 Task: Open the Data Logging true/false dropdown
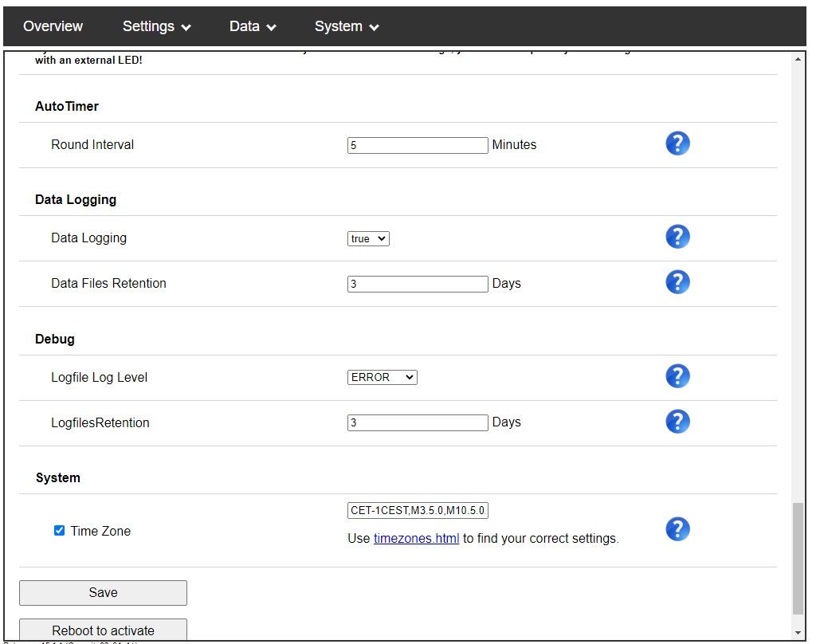point(367,238)
